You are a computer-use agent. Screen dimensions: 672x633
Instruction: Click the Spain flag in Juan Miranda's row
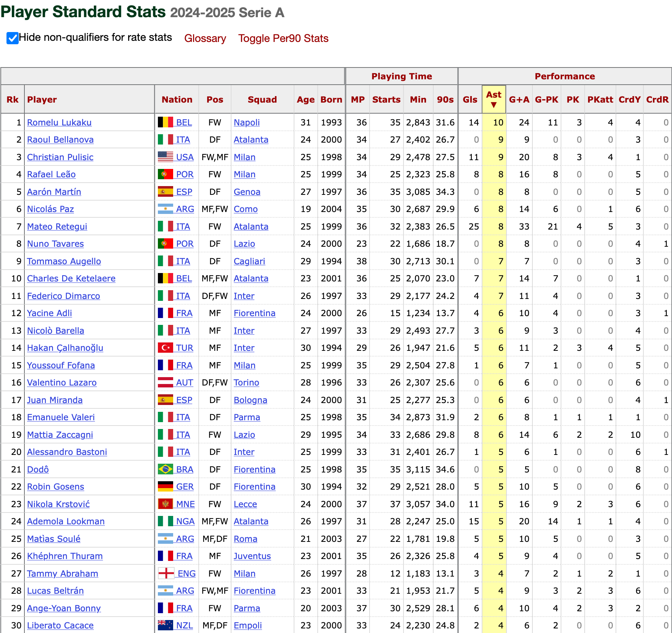click(x=166, y=400)
